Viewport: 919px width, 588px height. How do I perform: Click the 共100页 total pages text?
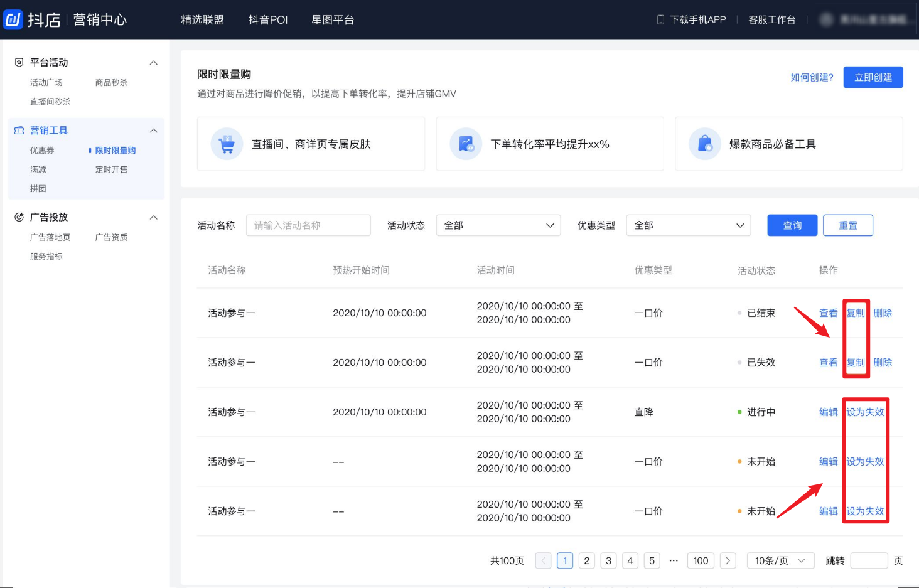click(507, 560)
